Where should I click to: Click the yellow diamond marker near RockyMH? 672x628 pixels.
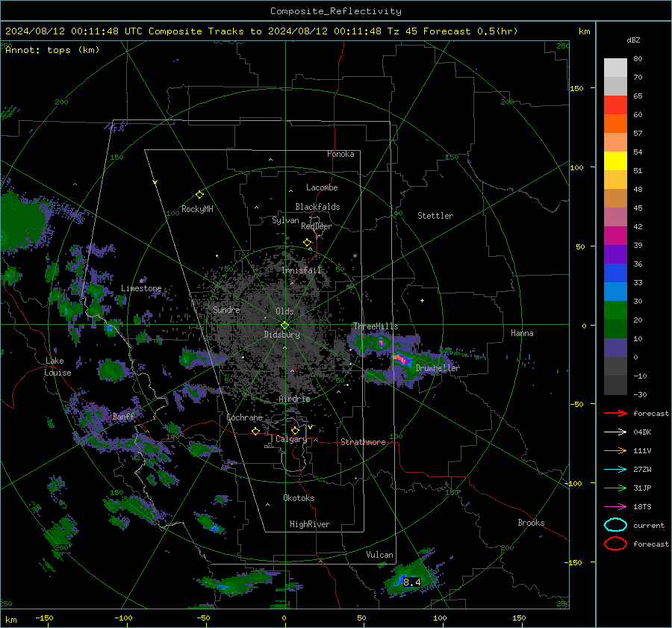[199, 195]
